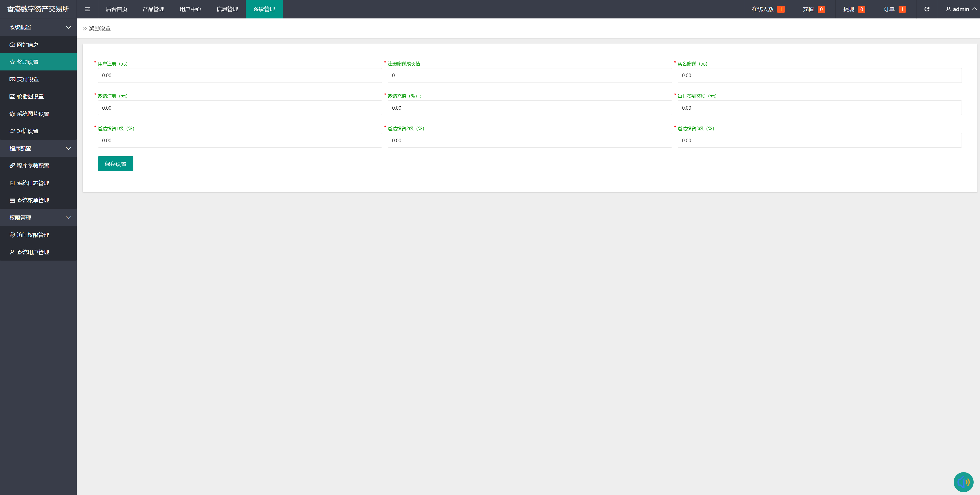Switch to 用户中心 top tab
Viewport: 980px width, 495px height.
point(190,9)
